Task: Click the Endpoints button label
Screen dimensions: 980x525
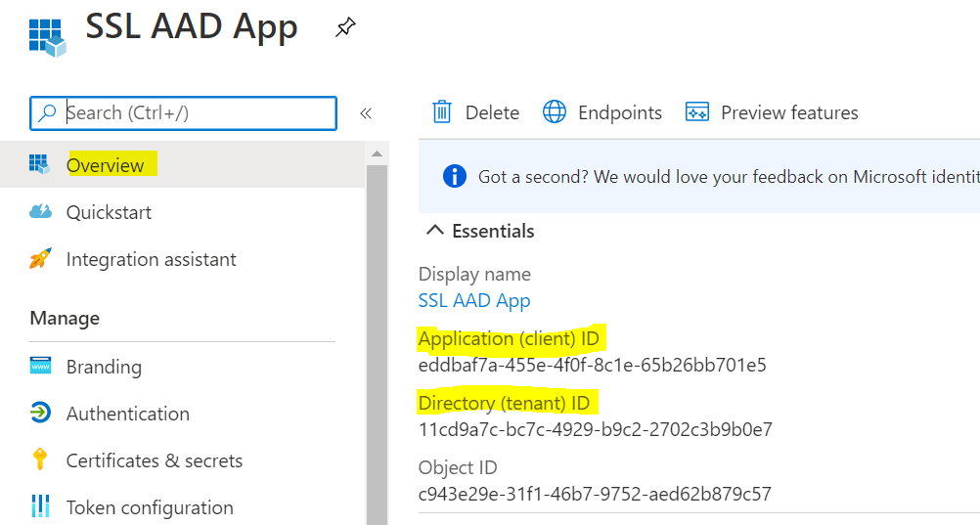Action: 620,112
